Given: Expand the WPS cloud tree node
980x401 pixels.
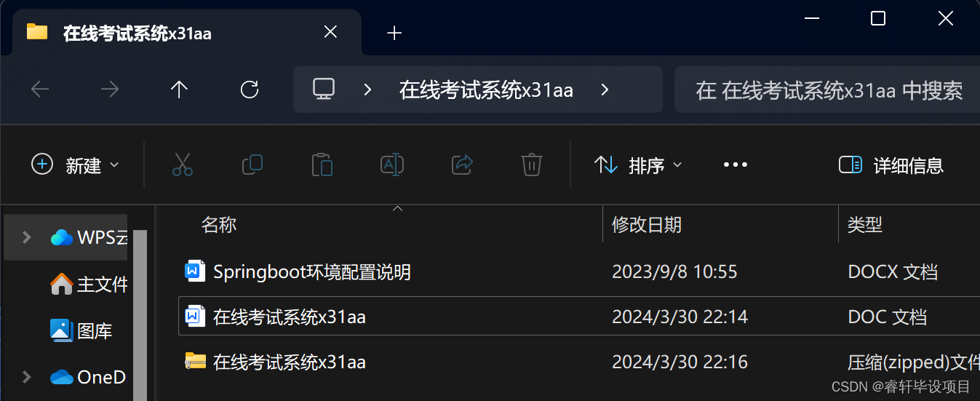Looking at the screenshot, I should pos(27,237).
